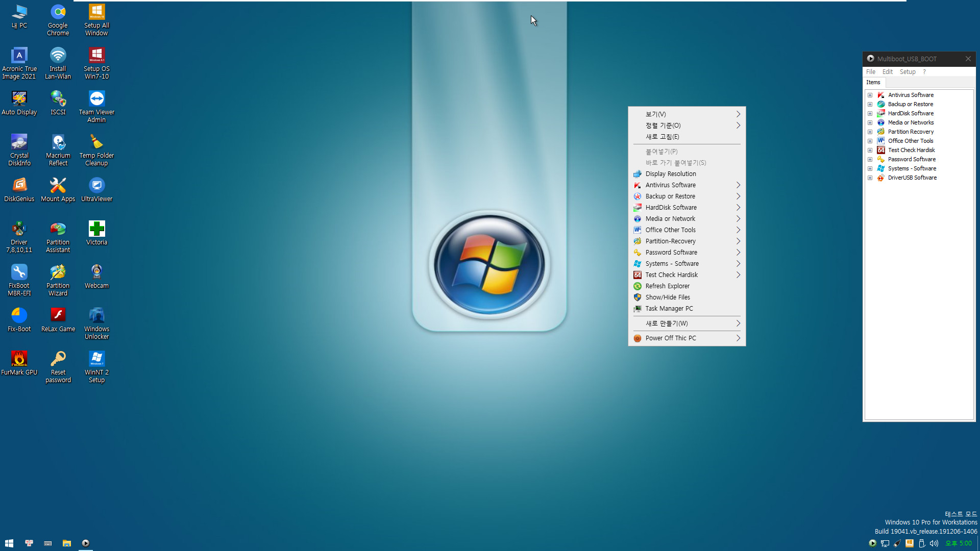Click 새로 고침(E) refresh entry
Image resolution: width=980 pixels, height=551 pixels.
point(687,137)
